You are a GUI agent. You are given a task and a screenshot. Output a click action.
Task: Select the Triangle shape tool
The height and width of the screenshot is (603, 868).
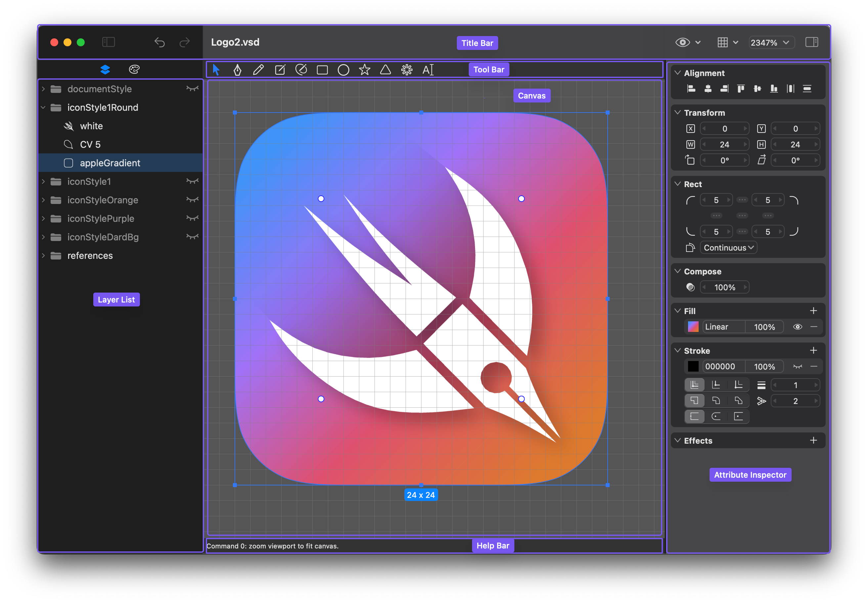[x=386, y=70]
